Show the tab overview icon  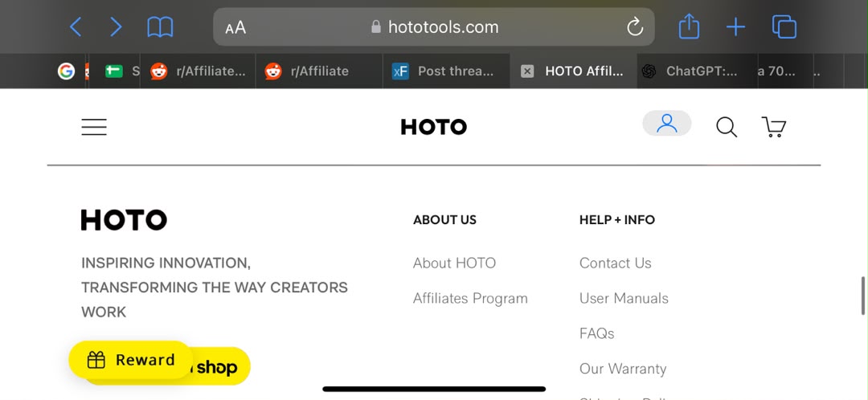pyautogui.click(x=784, y=27)
